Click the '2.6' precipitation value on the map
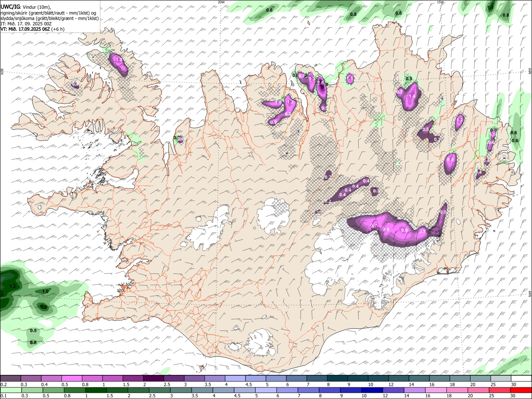 coord(320,83)
